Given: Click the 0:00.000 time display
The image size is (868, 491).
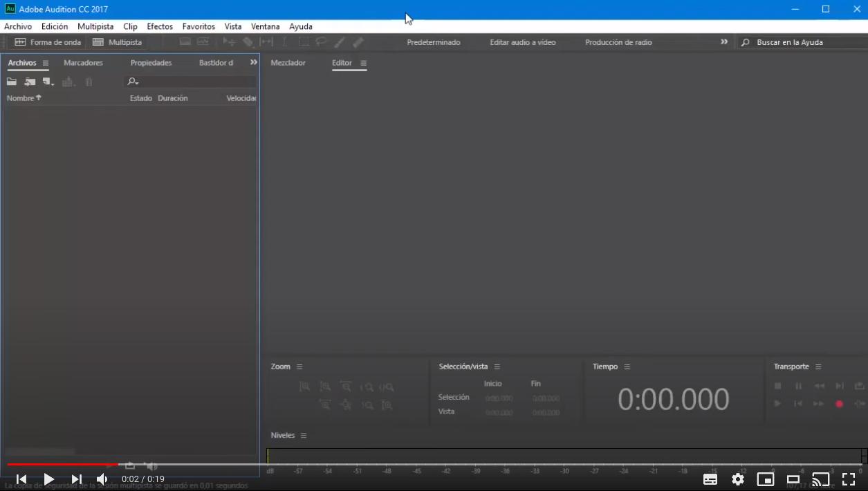Looking at the screenshot, I should [674, 400].
